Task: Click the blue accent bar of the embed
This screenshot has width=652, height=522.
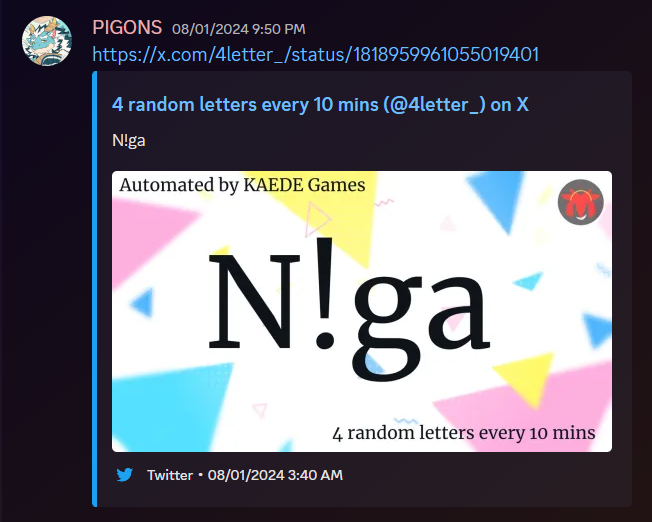Action: 94,289
